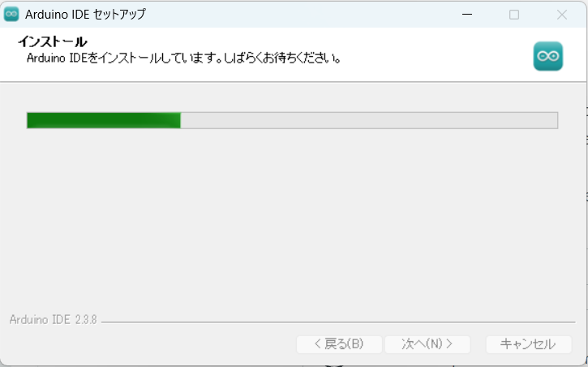Click the right edge of the progress bar
Screen dimensions: 588x367
[x=557, y=120]
